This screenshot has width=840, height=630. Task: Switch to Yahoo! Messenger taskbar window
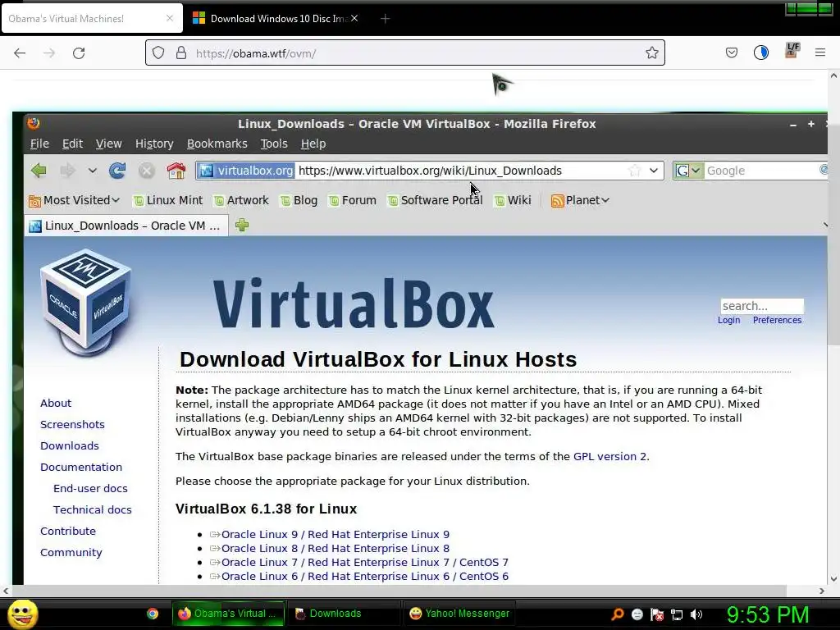click(459, 614)
